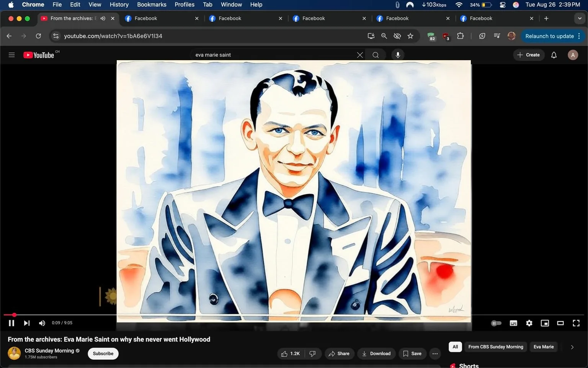588x368 pixels.
Task: Switch to the second Facebook tab
Action: coord(230,18)
